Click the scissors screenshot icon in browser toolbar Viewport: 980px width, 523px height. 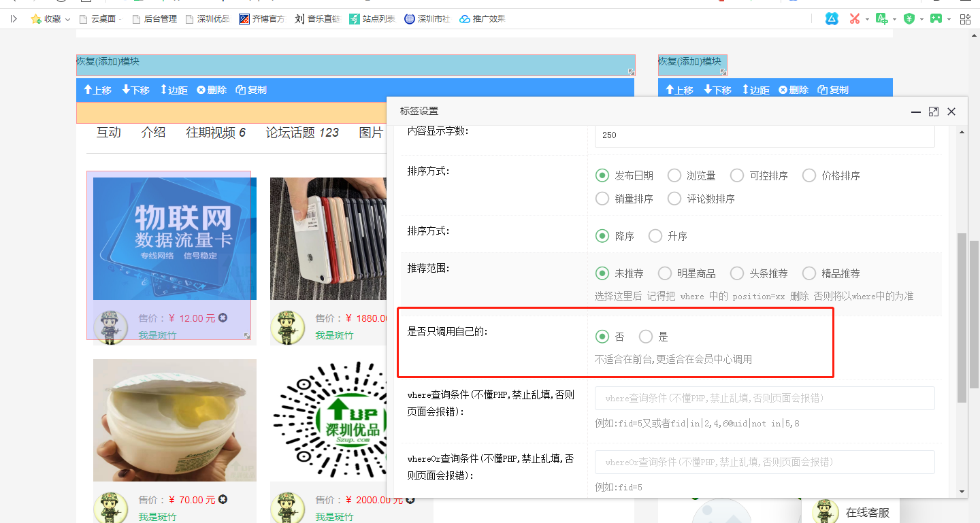[x=854, y=19]
